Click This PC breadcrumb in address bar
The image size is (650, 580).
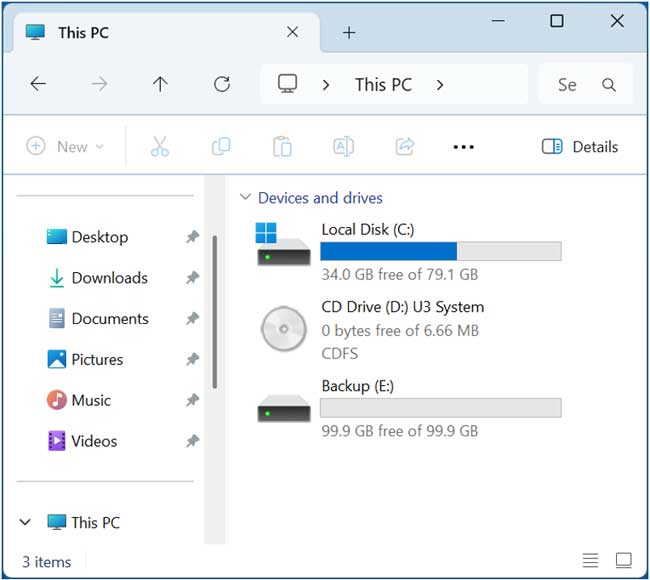[x=383, y=85]
